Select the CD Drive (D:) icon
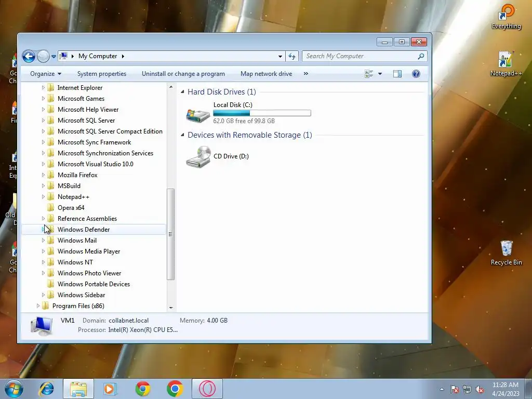 (x=198, y=156)
